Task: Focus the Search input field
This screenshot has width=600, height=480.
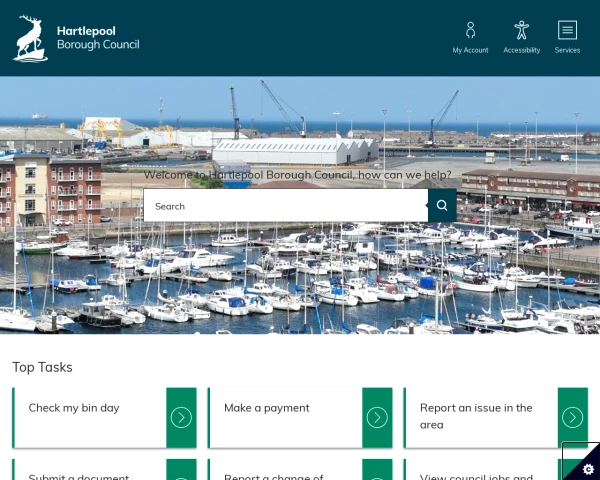Action: (x=286, y=206)
